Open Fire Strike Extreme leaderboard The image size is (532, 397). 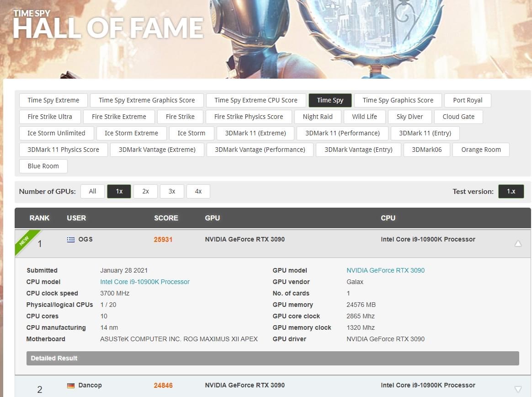click(x=119, y=117)
